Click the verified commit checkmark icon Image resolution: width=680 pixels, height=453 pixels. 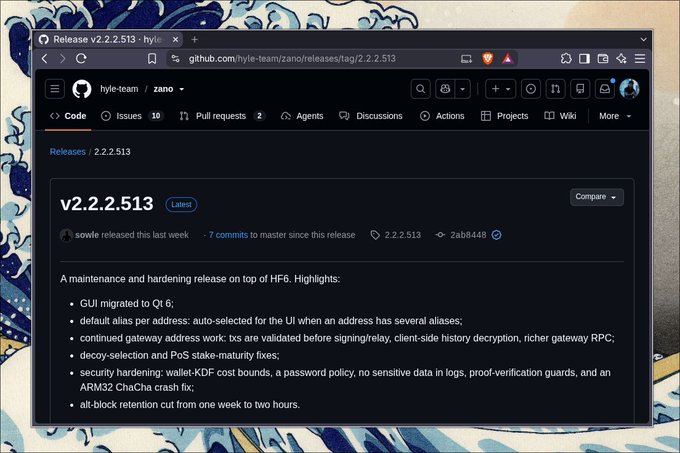[x=497, y=235]
